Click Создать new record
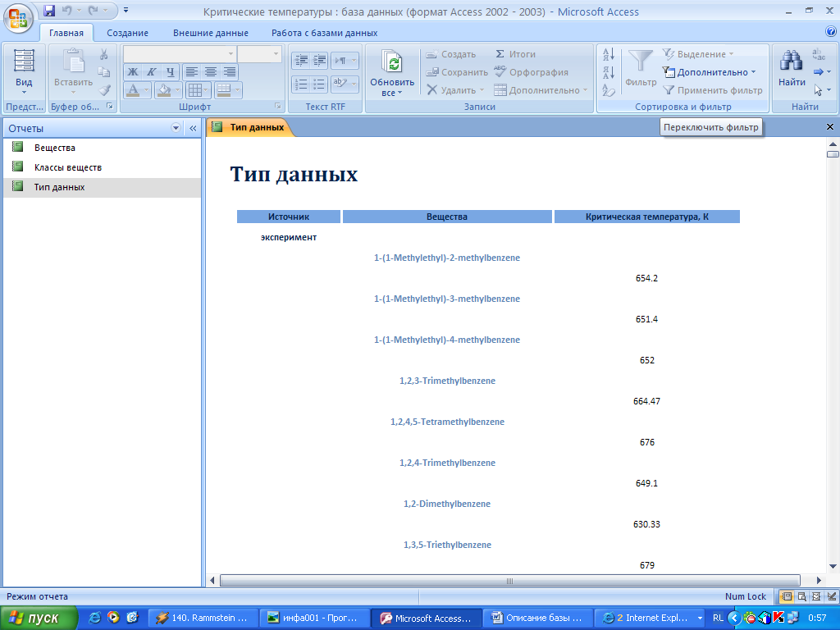The width and height of the screenshot is (840, 630). (x=451, y=54)
